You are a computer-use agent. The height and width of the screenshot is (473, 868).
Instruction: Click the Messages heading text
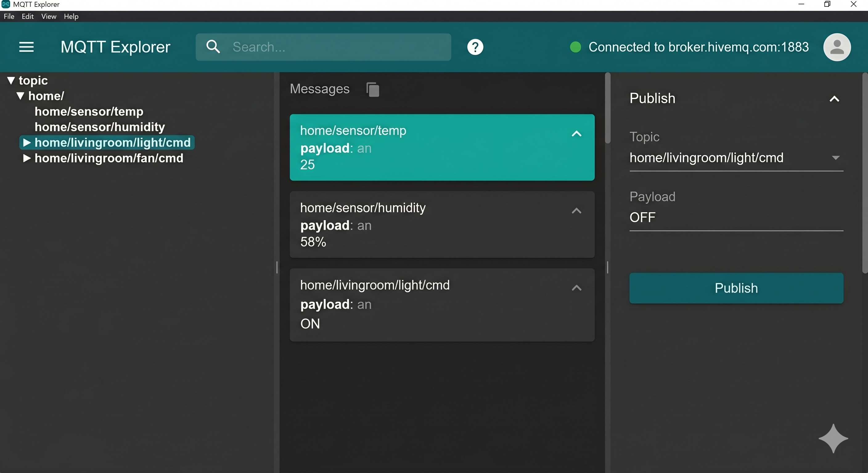(319, 89)
